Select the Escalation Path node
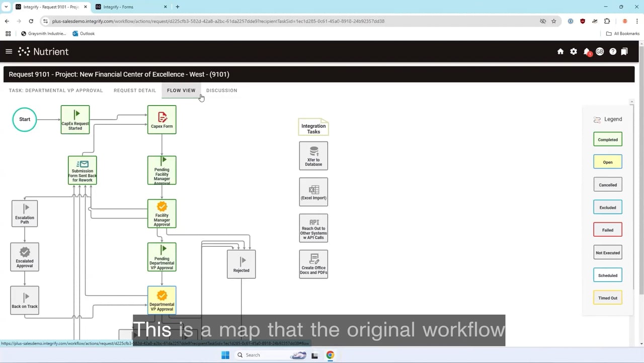Image resolution: width=644 pixels, height=363 pixels. (x=25, y=213)
